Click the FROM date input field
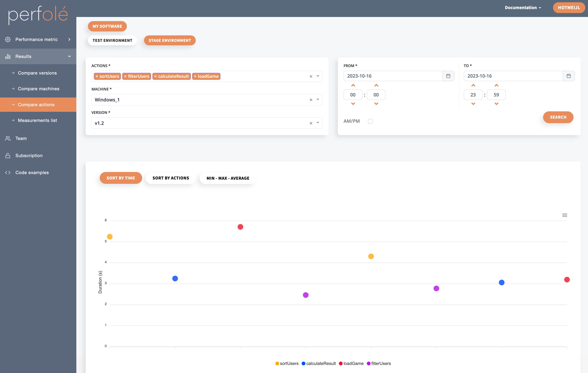The height and width of the screenshot is (373, 588). pyautogui.click(x=393, y=76)
